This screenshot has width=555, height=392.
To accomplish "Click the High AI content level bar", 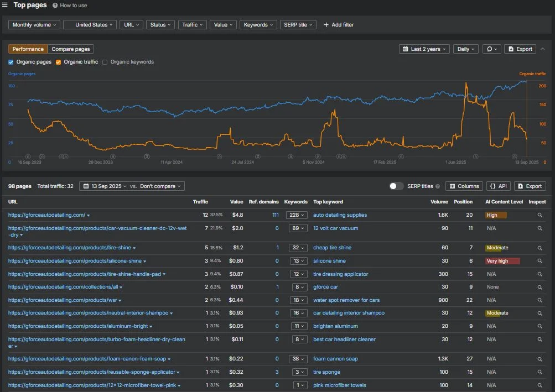I will pos(496,215).
